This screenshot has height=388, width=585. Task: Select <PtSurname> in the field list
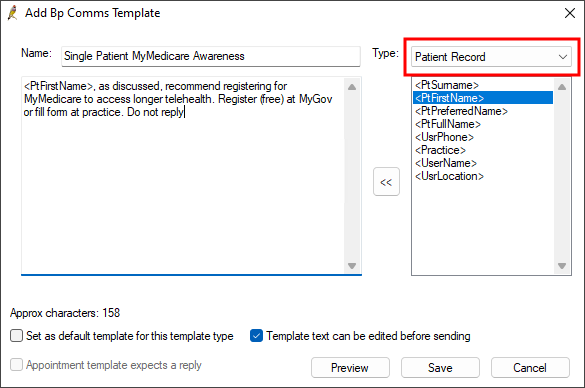click(x=447, y=85)
